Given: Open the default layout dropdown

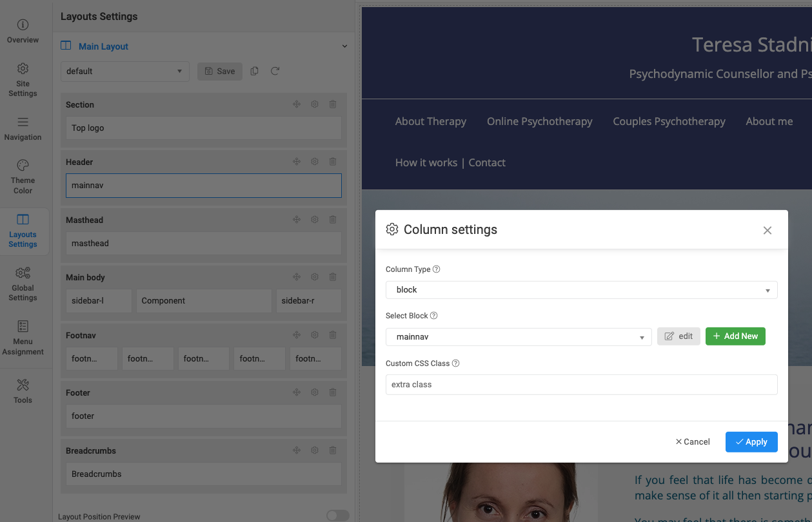Looking at the screenshot, I should [124, 71].
